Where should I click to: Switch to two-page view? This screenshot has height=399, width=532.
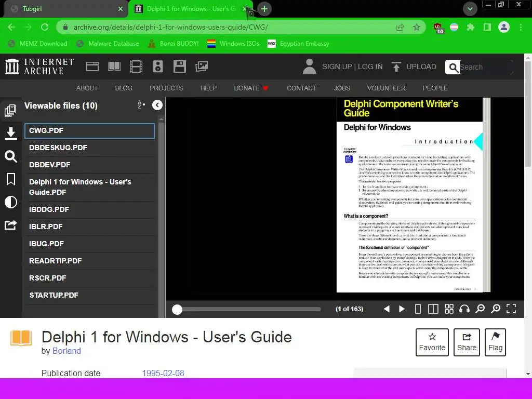click(x=433, y=309)
